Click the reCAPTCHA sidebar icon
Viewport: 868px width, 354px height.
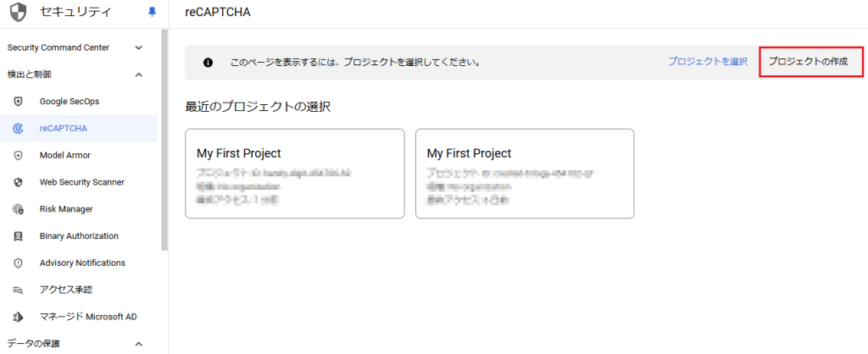click(x=18, y=129)
